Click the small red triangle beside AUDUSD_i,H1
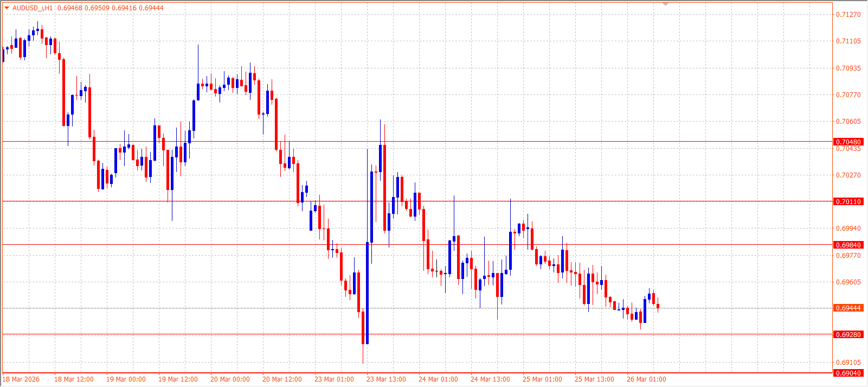The image size is (868, 387). click(7, 8)
